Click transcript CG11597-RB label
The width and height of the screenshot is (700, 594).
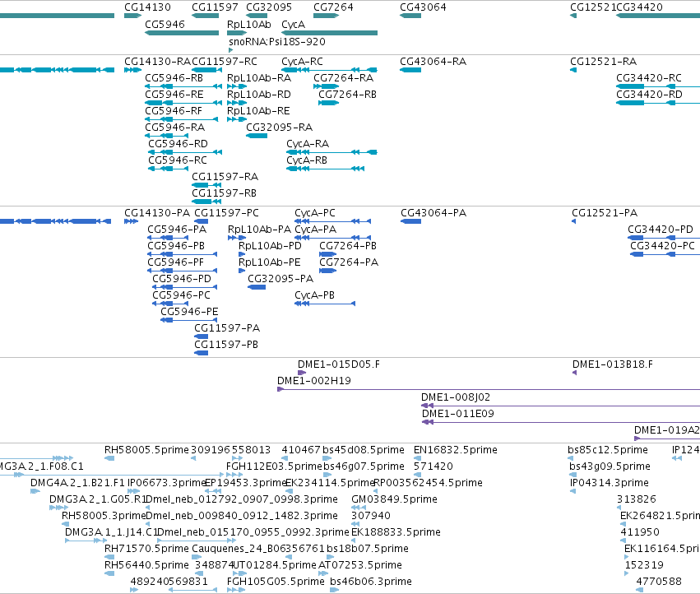224,193
